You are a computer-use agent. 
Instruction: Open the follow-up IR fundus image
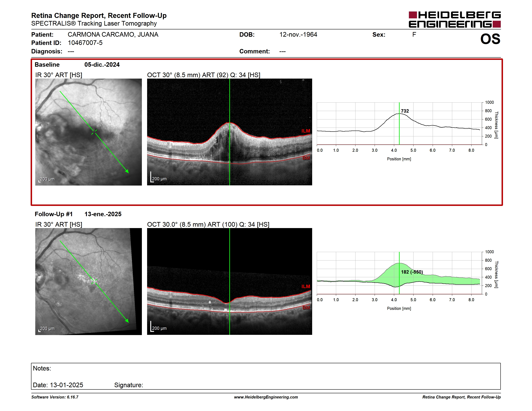(x=88, y=281)
